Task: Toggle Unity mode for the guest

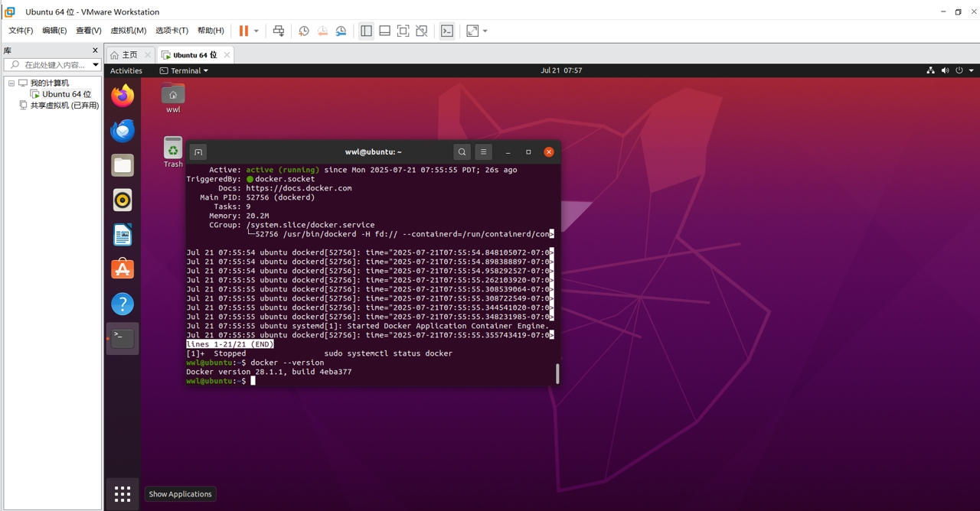Action: (x=421, y=31)
